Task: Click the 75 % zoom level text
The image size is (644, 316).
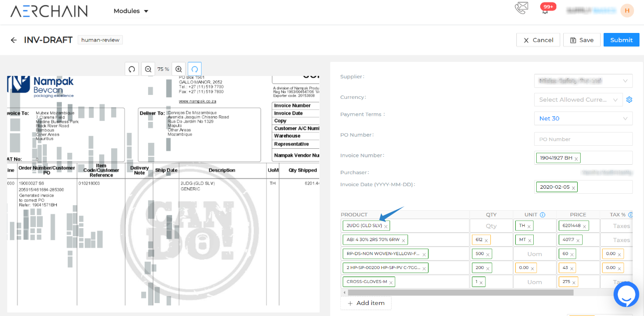Action: click(163, 69)
